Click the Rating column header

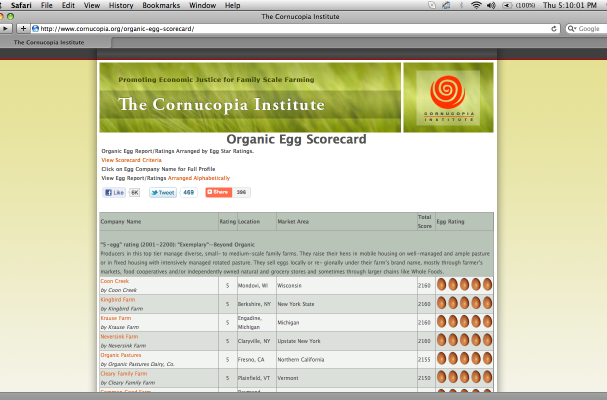pos(228,222)
